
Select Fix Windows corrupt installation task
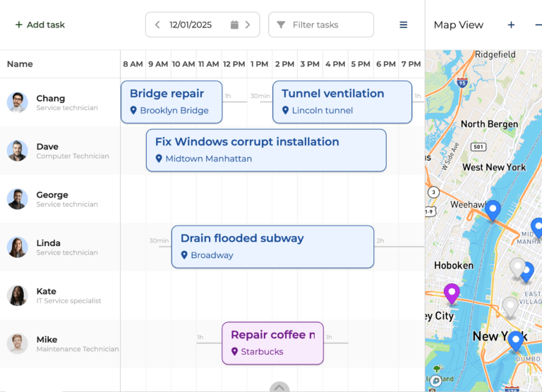pos(266,149)
